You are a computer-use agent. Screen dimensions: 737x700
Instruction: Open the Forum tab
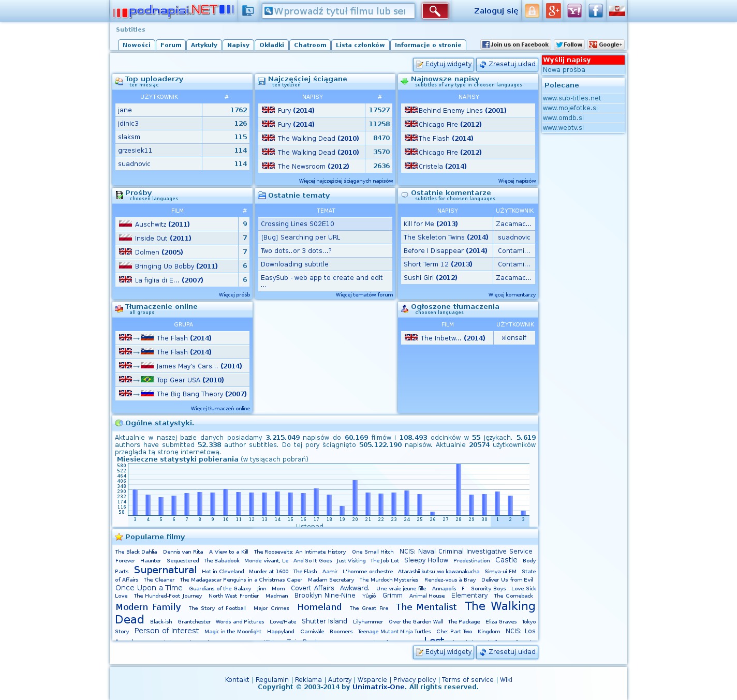tap(171, 45)
